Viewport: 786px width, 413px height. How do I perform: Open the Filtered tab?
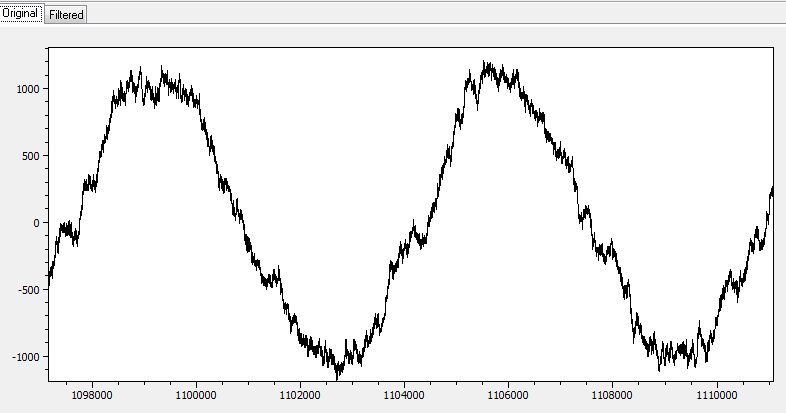click(x=67, y=15)
